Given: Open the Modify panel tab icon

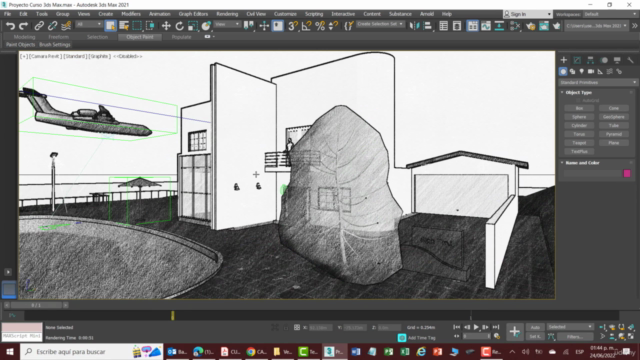Looking at the screenshot, I should 577,60.
